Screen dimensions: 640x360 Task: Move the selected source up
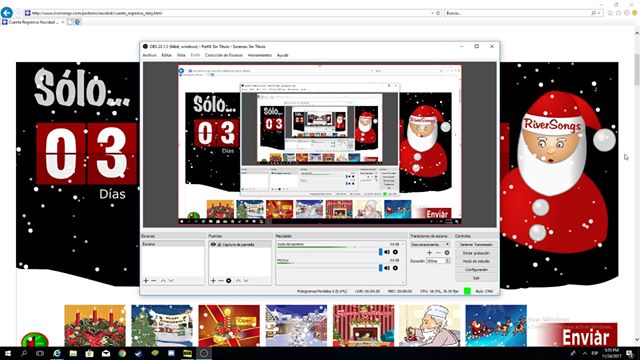point(238,281)
